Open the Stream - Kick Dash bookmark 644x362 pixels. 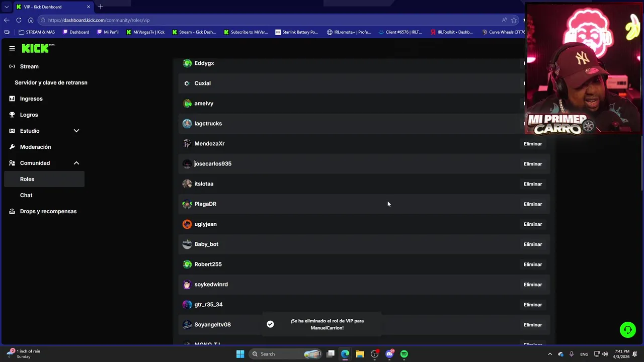[194, 32]
